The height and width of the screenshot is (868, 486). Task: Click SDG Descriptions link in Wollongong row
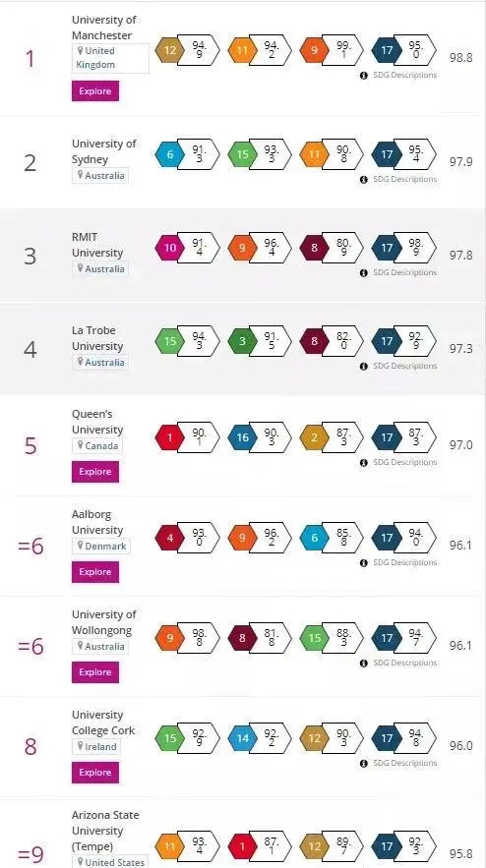tap(404, 663)
